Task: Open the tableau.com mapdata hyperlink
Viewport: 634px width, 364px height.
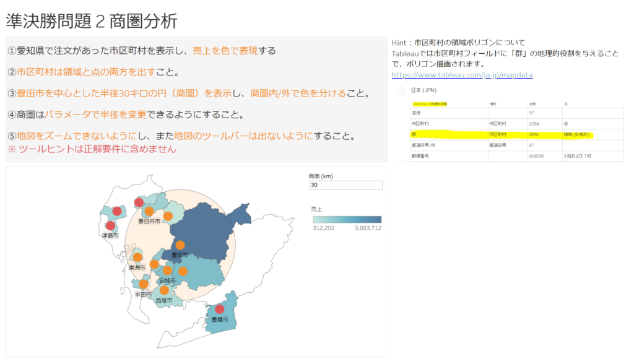Action: 462,75
